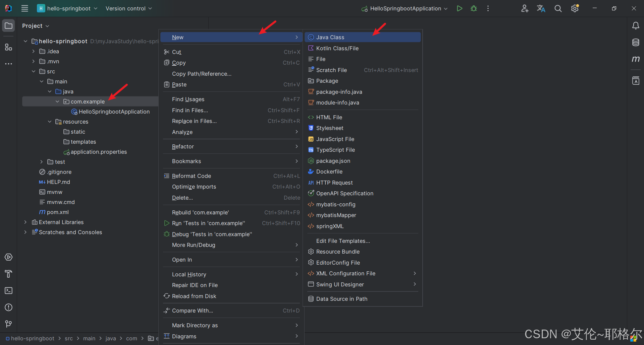The image size is (644, 345).
Task: Click the translation icon in the toolbar
Action: [541, 8]
